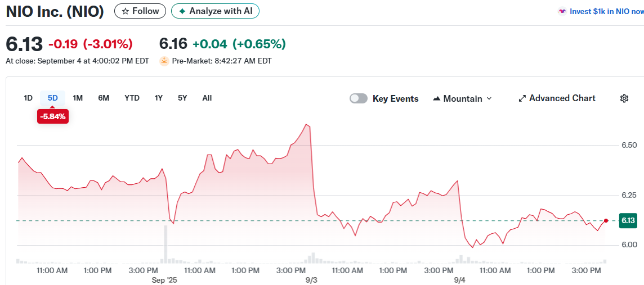Click the -5.84% change badge
This screenshot has width=644, height=285.
[x=52, y=116]
